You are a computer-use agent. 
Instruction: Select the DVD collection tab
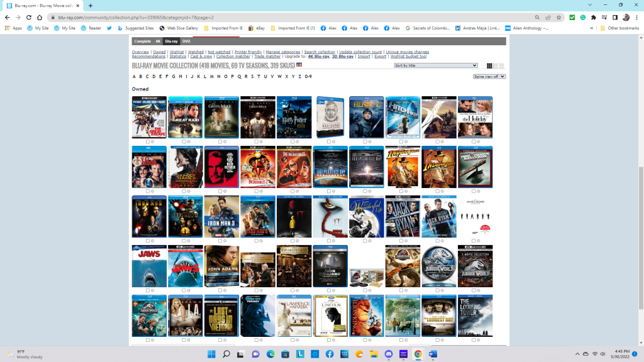[x=186, y=41]
